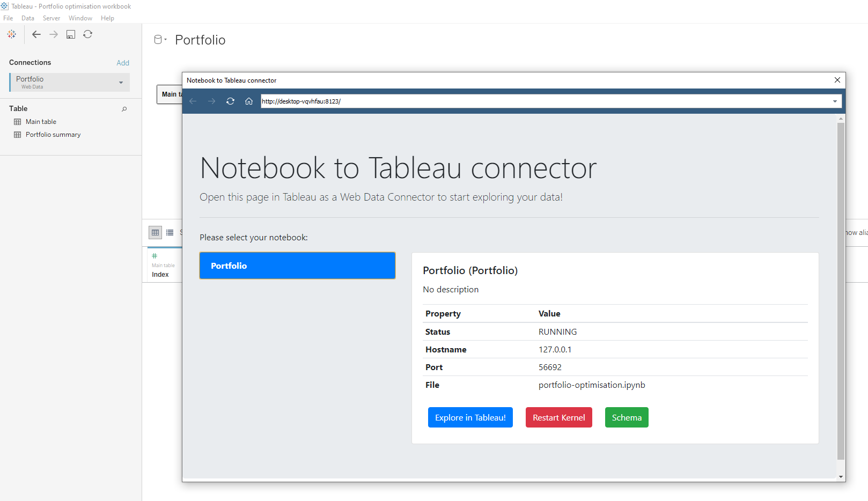Viewport: 868px width, 501px height.
Task: Save the workbook using the toolbar save icon
Action: coord(71,34)
